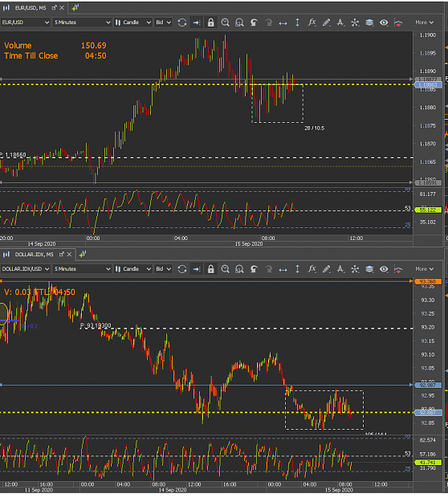
Task: Click horizontal stretch arrows on DOLLAR.IDX chart
Action: tap(283, 270)
